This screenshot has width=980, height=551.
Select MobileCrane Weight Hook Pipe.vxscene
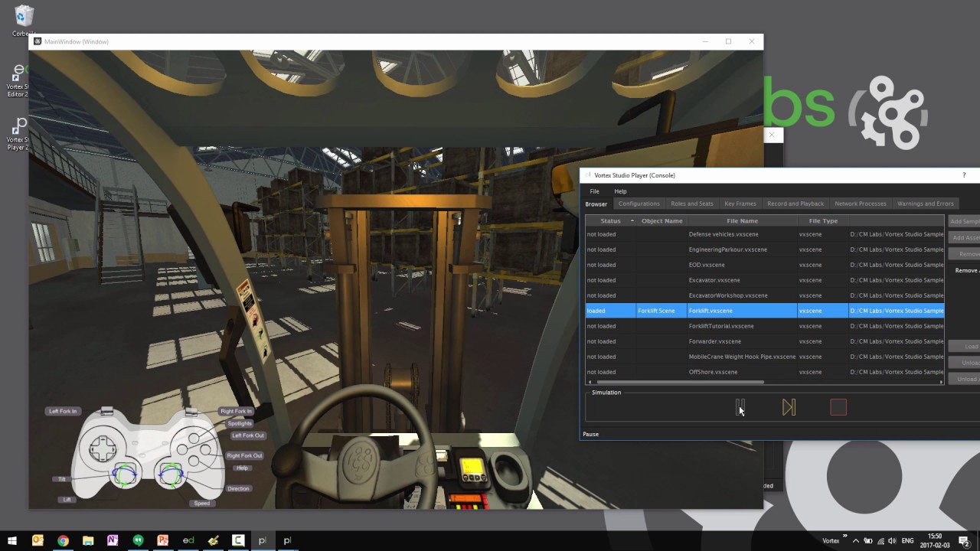coord(742,357)
